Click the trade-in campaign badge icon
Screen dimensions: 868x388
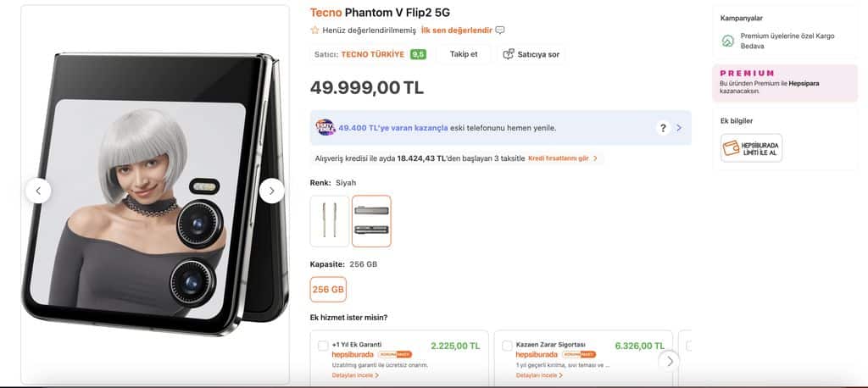pos(325,127)
